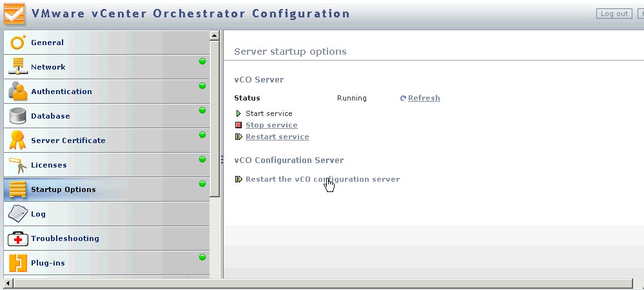This screenshot has height=290, width=644.
Task: Click the Database disk icon
Action: point(17,116)
